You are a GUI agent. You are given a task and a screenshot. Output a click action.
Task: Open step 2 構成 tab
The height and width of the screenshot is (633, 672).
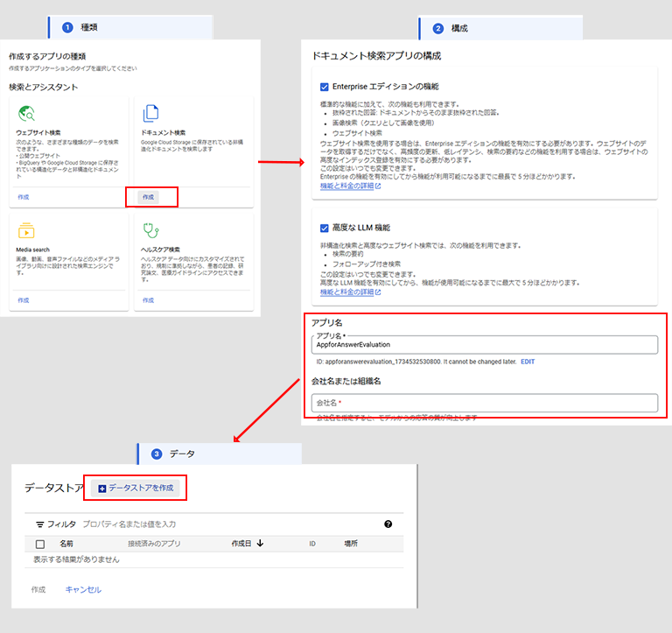click(500, 28)
